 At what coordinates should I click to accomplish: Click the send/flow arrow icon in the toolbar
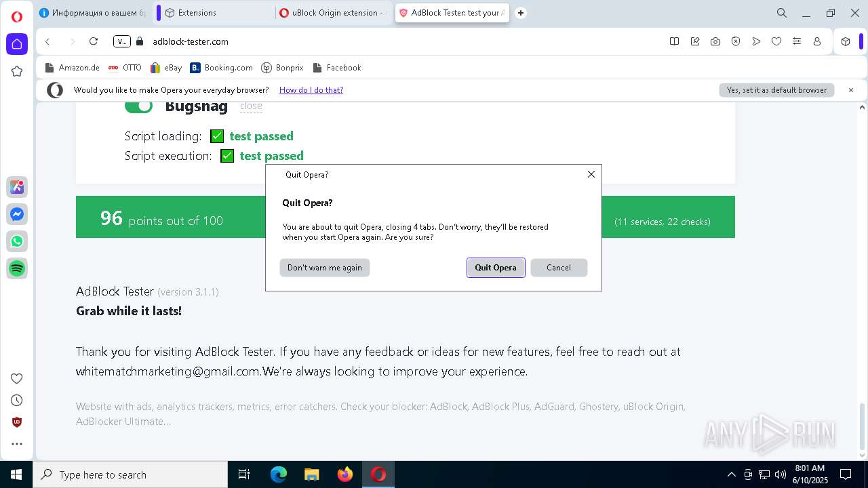pos(756,41)
